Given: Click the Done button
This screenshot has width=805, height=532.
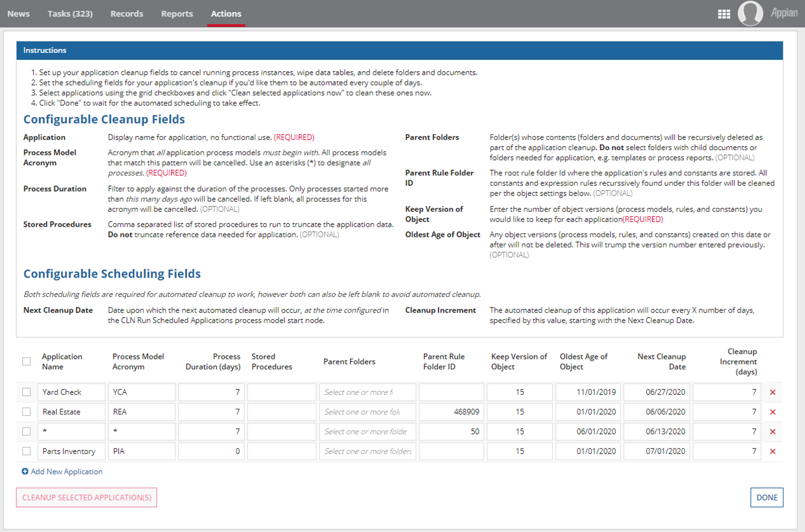Looking at the screenshot, I should pos(767,497).
